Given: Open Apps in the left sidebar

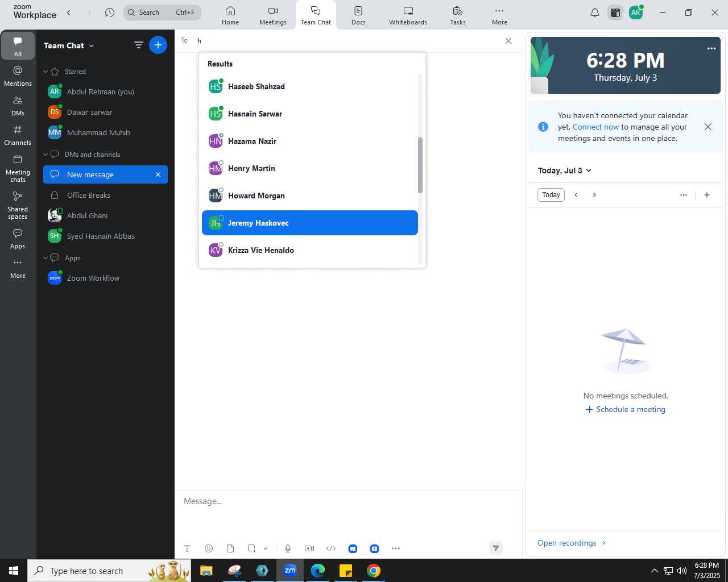Looking at the screenshot, I should (x=18, y=239).
